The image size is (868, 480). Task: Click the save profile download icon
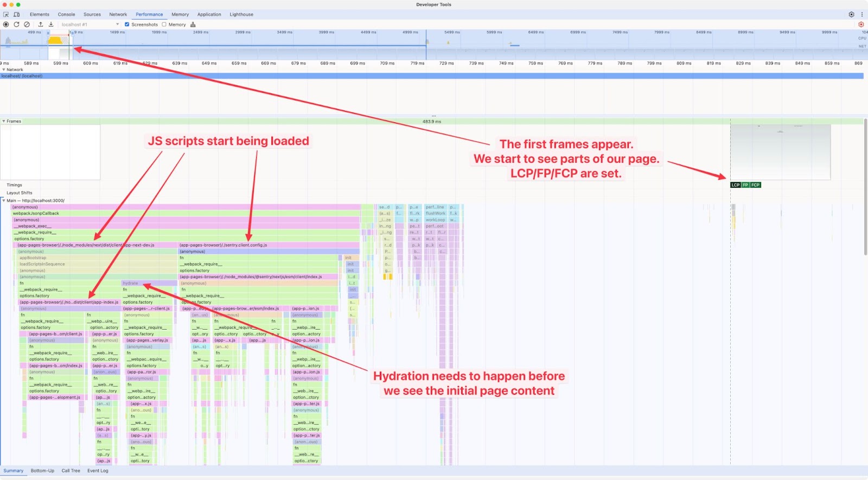(51, 24)
